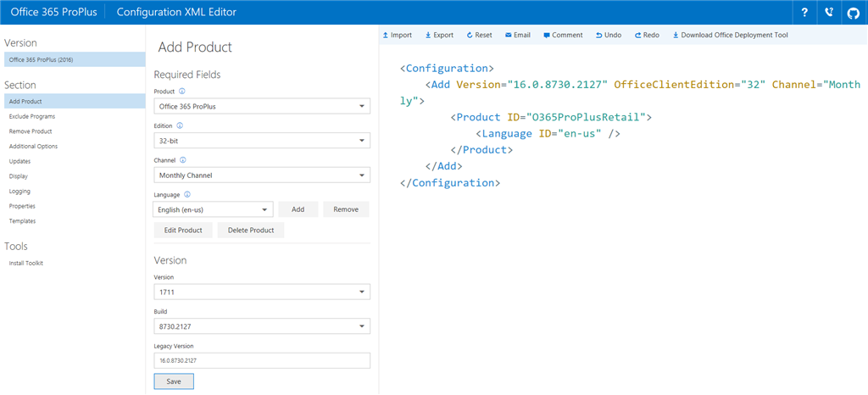Open the Language dropdown English (en-us)
Screen dimensions: 868x395
click(x=213, y=209)
